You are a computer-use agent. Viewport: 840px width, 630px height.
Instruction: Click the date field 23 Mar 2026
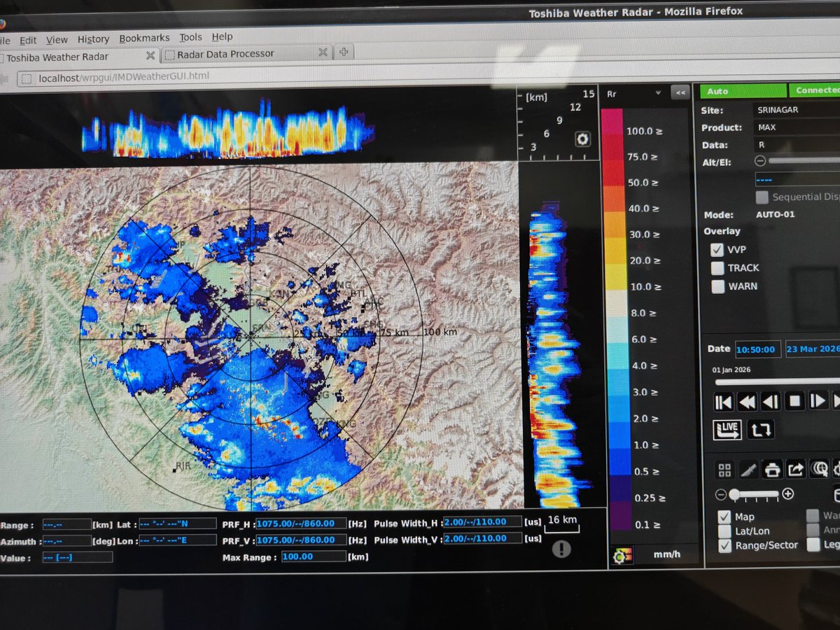click(813, 348)
